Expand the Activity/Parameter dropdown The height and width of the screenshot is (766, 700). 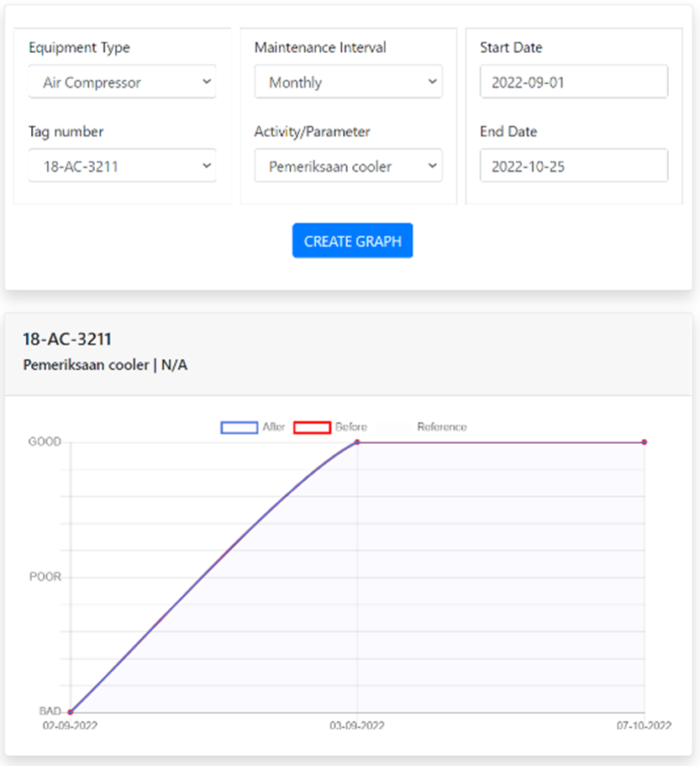tap(348, 166)
